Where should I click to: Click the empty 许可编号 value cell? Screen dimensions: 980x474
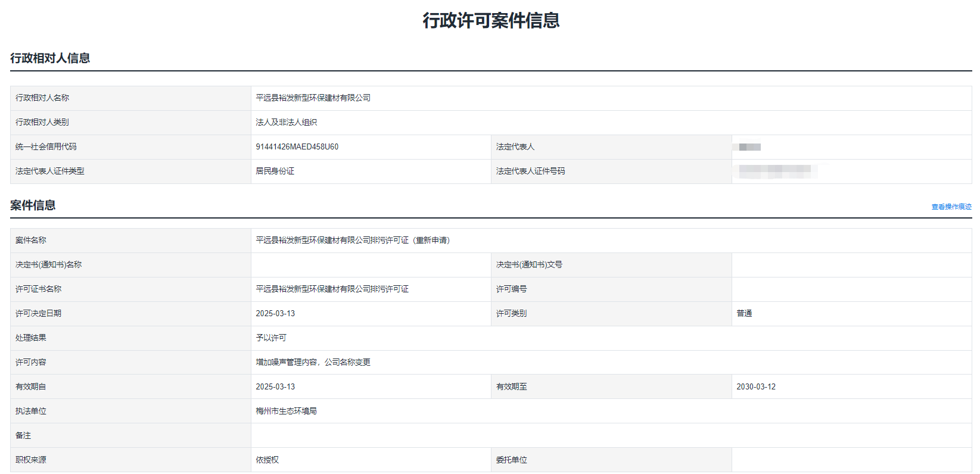[x=851, y=289]
